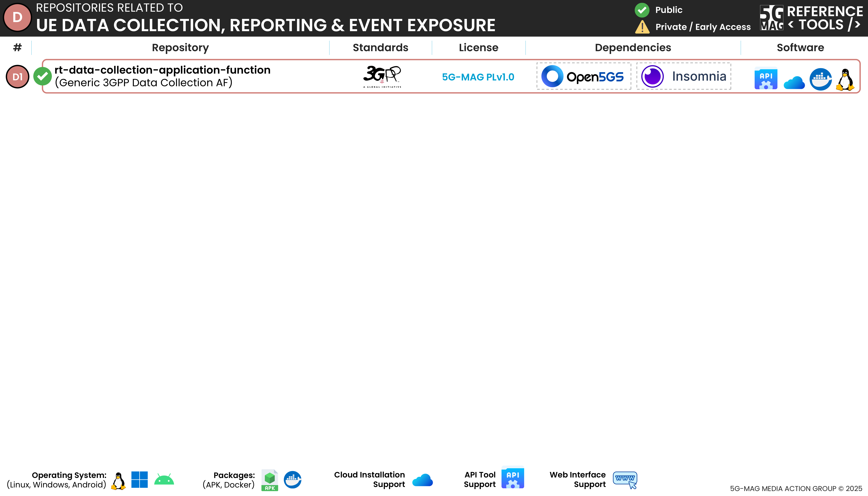This screenshot has height=496, width=868.
Task: Open the 5G-MAG PLv1.0 license link
Action: click(478, 77)
